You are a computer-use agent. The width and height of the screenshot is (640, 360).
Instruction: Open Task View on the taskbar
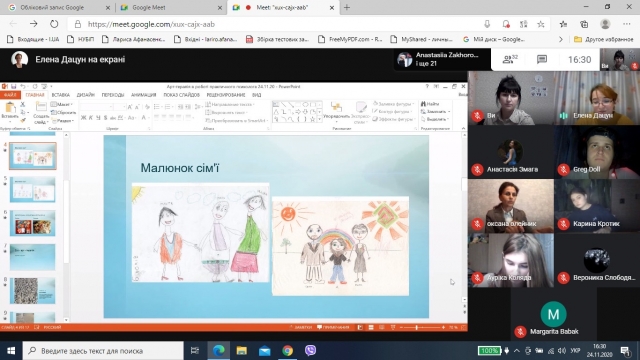tap(195, 350)
